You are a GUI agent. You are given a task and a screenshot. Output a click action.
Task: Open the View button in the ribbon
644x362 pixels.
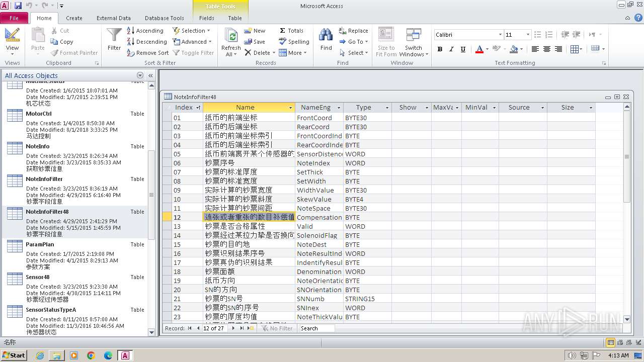[x=12, y=40]
